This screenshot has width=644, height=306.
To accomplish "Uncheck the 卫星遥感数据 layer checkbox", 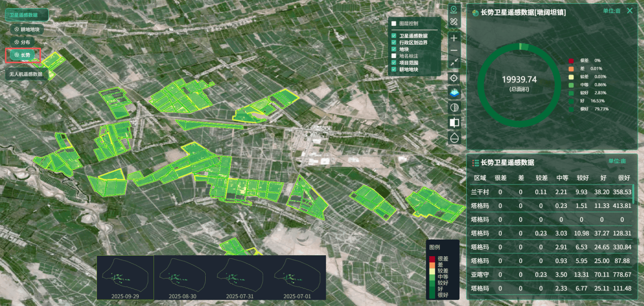I will 394,36.
